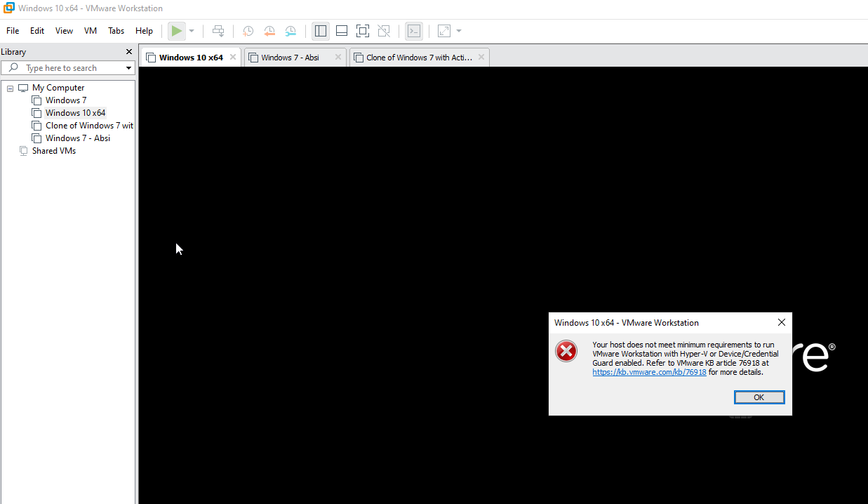Revert VM to previous snapshot icon
Viewport: 868px width, 504px height.
[x=269, y=31]
